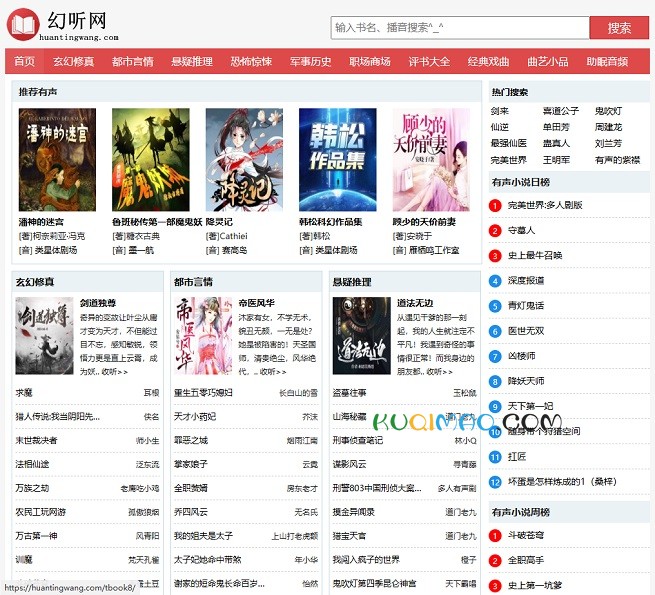Open the 韩松作品集 cover image

click(337, 159)
